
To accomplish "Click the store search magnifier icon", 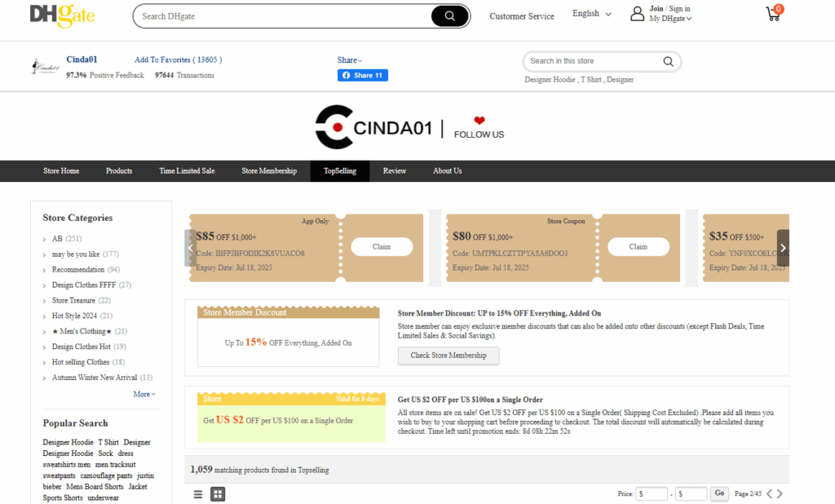I will pyautogui.click(x=668, y=61).
